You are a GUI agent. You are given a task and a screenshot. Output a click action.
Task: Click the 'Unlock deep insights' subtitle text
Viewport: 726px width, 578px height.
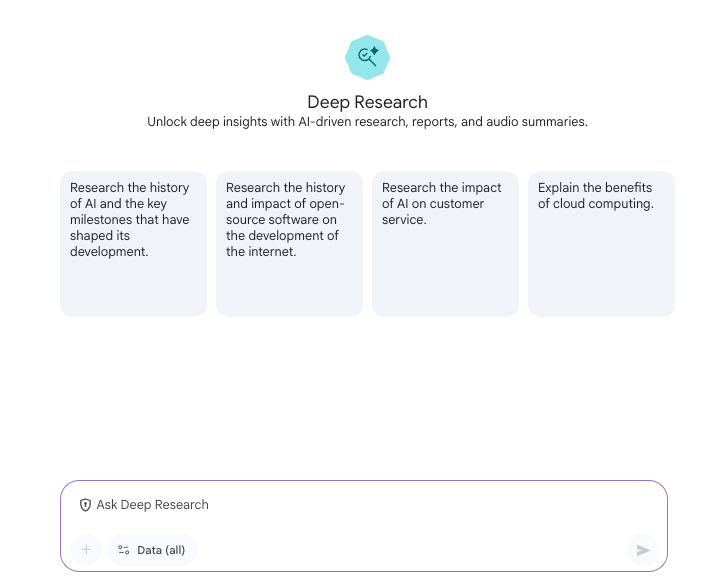pyautogui.click(x=367, y=122)
